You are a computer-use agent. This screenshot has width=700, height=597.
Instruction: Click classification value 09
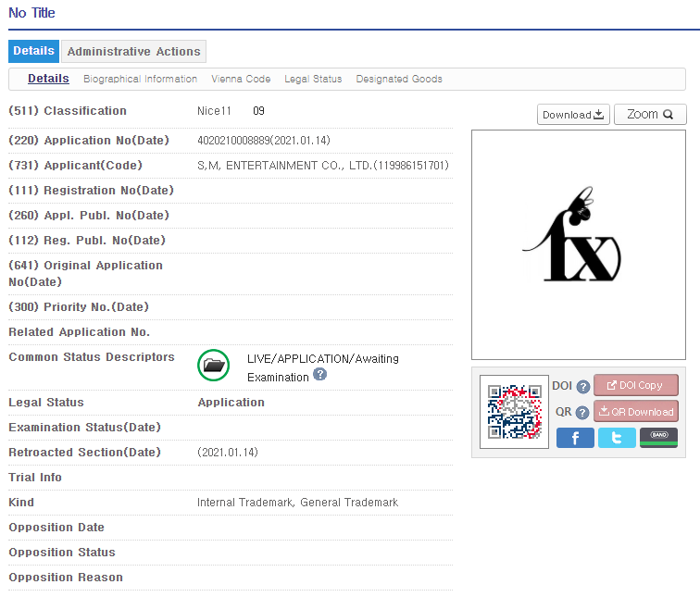258,111
